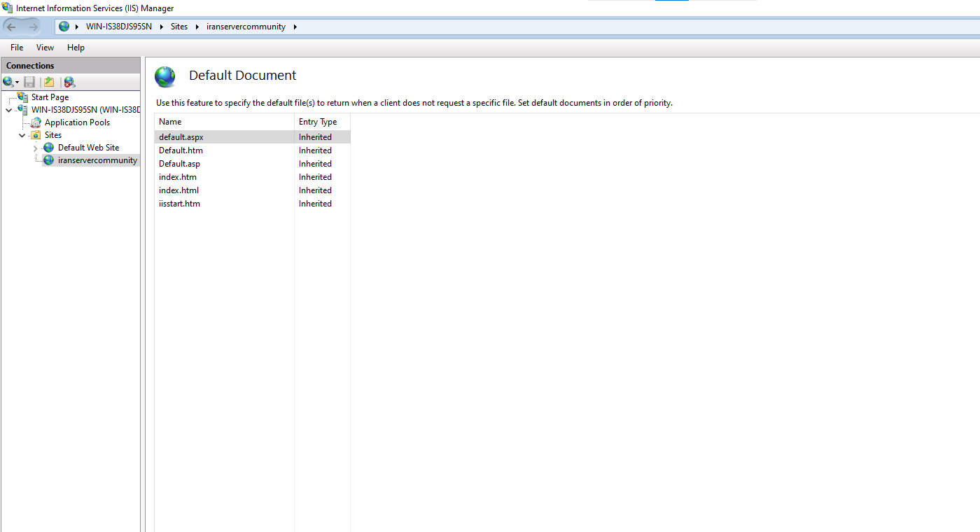Select the iisstart.htm entry in the list

coord(180,204)
